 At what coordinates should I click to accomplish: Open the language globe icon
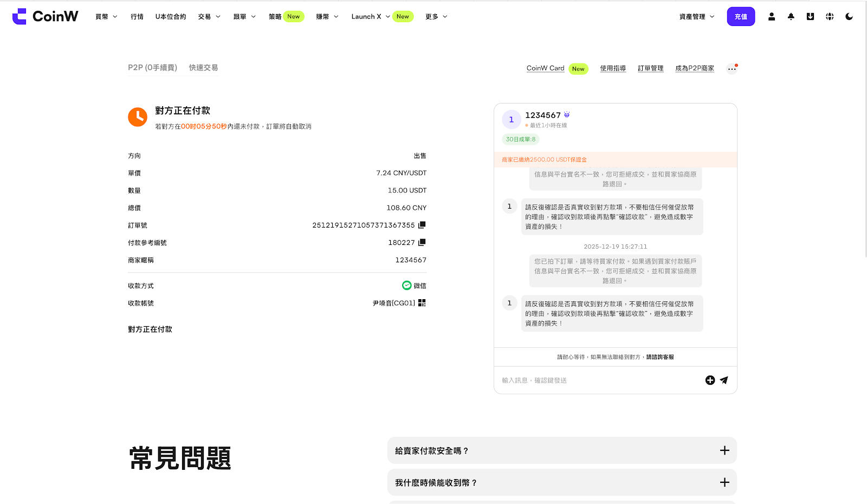click(830, 17)
